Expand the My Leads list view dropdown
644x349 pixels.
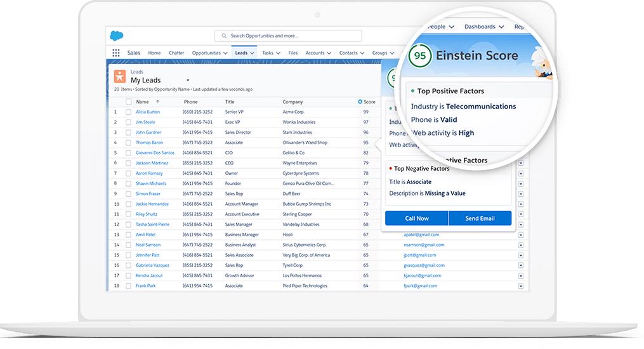(x=187, y=81)
